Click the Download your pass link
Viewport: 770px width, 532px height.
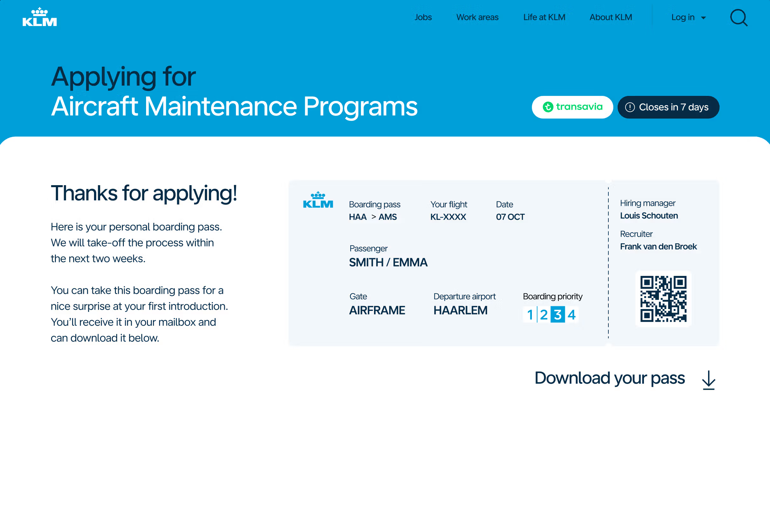(610, 378)
